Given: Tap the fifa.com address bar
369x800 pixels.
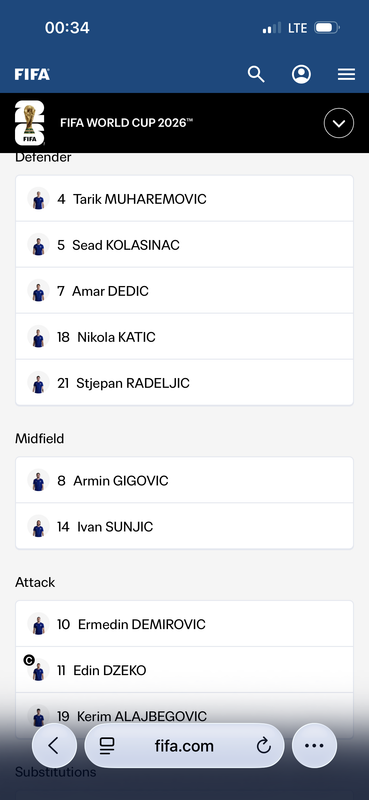Looking at the screenshot, I should [184, 745].
